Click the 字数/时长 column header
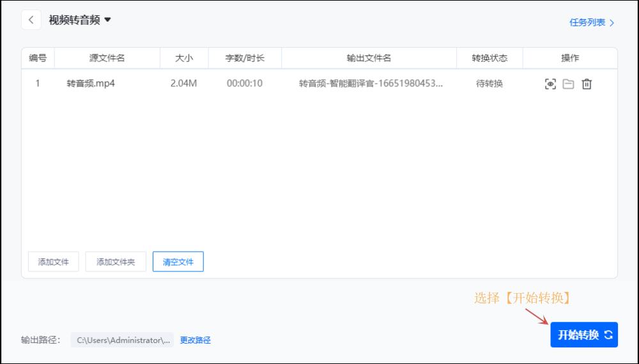The width and height of the screenshot is (639, 364). coord(245,58)
